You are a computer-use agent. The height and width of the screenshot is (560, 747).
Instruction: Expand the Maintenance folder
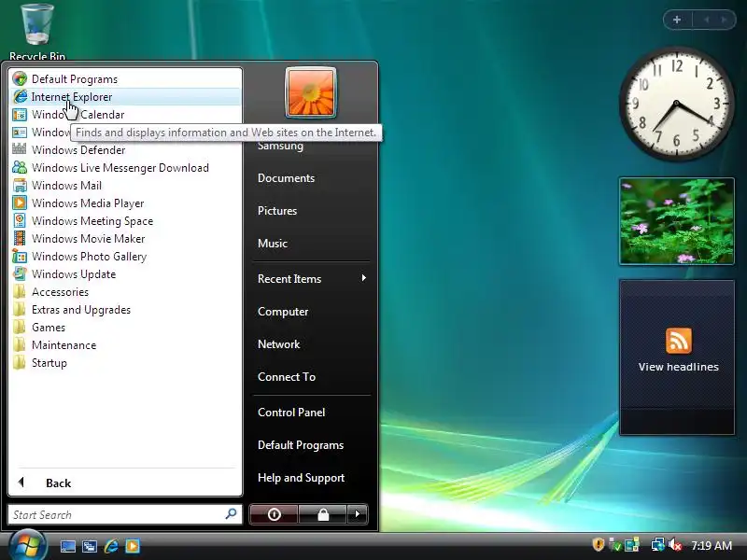[x=125, y=344]
